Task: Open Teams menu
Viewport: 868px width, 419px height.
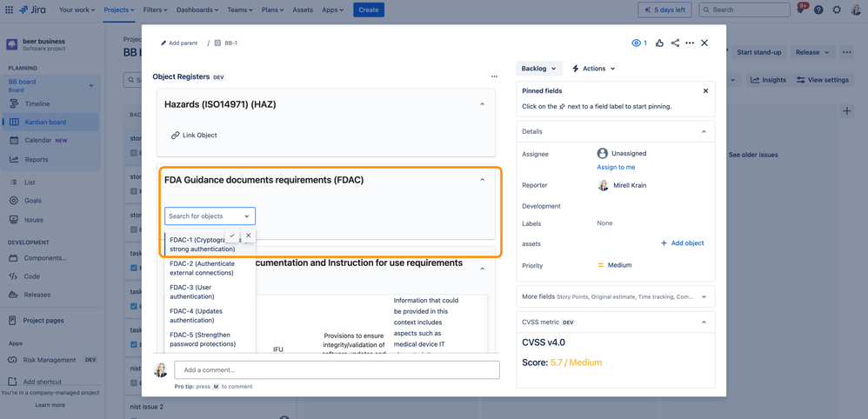Action: point(239,10)
